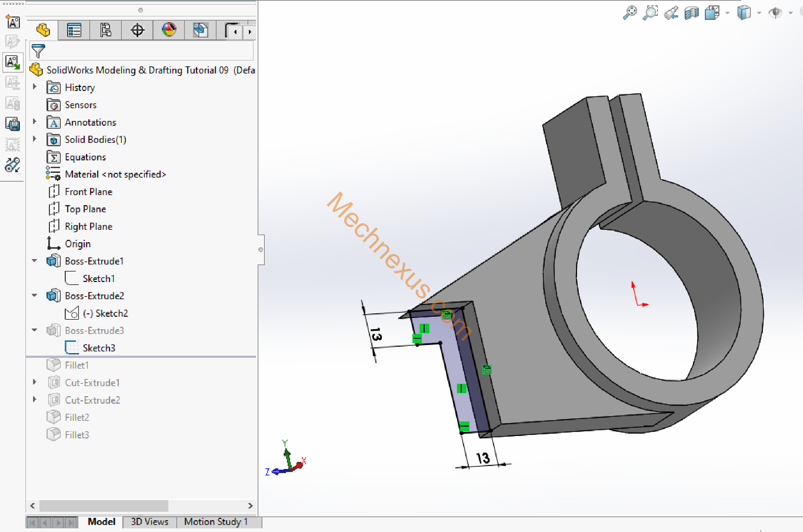Click the horizontal scrollbar of the tree panel
The width and height of the screenshot is (803, 532).
tap(104, 505)
